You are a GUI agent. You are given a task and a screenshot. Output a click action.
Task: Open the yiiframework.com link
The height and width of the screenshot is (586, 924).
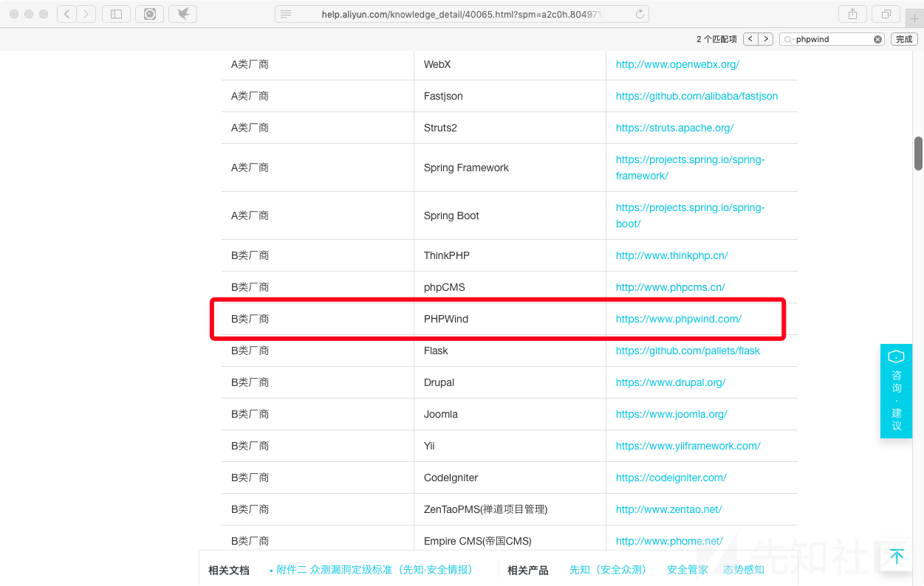coord(688,446)
